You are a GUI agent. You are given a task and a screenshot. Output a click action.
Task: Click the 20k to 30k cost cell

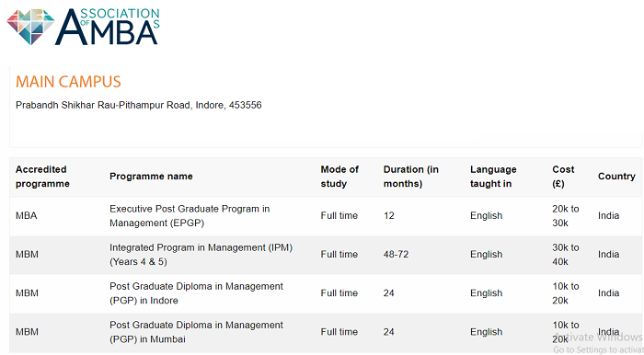click(566, 216)
